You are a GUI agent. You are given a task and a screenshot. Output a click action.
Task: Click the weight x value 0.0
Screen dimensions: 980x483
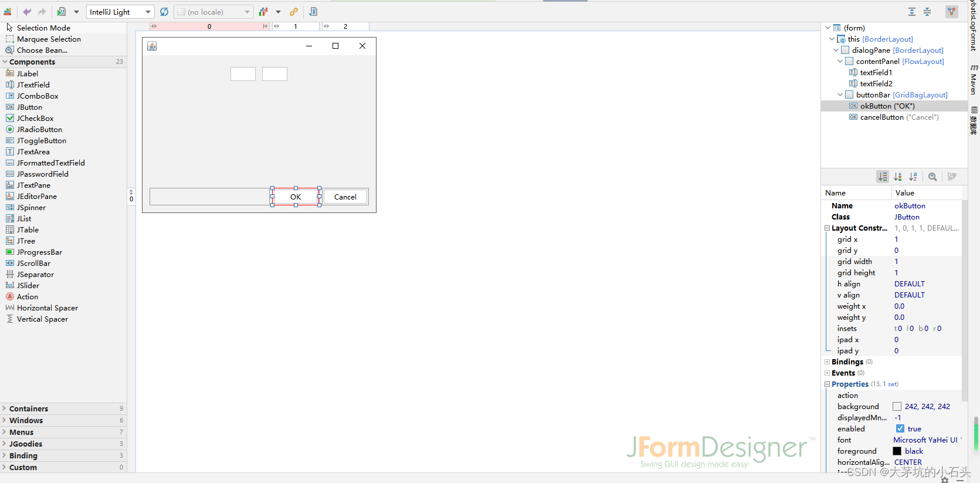tap(899, 306)
